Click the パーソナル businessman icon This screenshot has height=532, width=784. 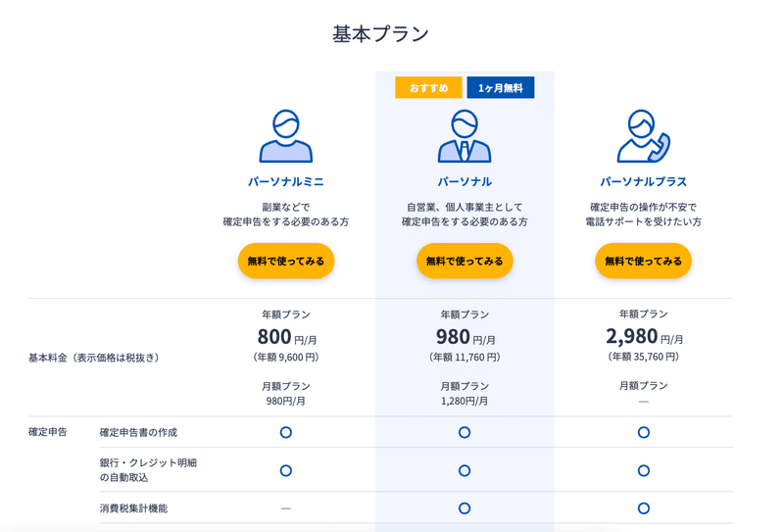click(x=465, y=136)
